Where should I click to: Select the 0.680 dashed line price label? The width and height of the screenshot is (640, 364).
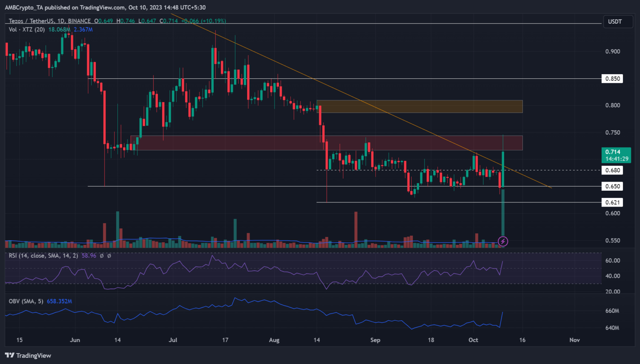(x=612, y=170)
